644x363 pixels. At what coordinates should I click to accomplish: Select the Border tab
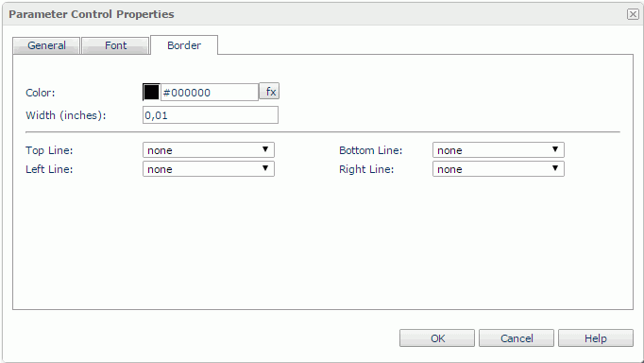pyautogui.click(x=184, y=45)
